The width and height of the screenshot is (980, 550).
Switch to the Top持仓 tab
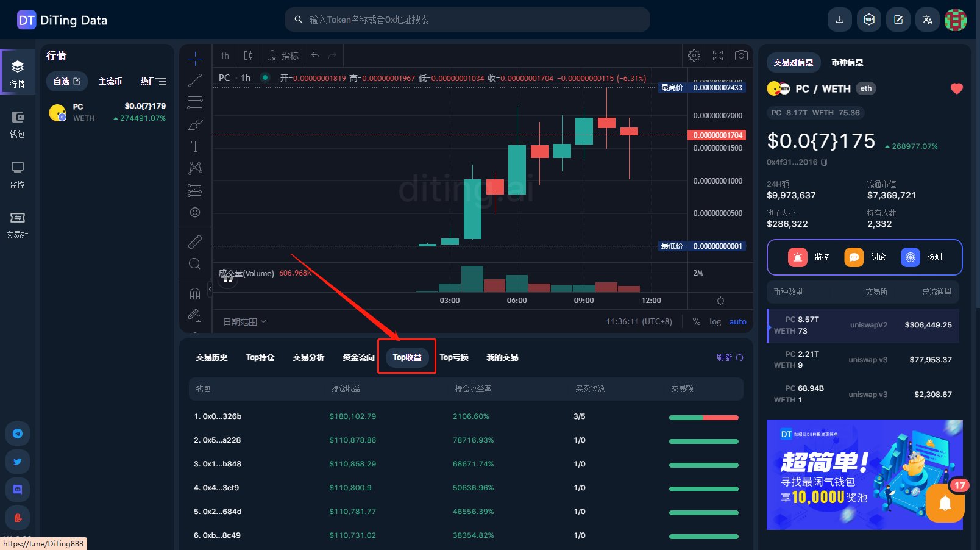[x=260, y=357]
